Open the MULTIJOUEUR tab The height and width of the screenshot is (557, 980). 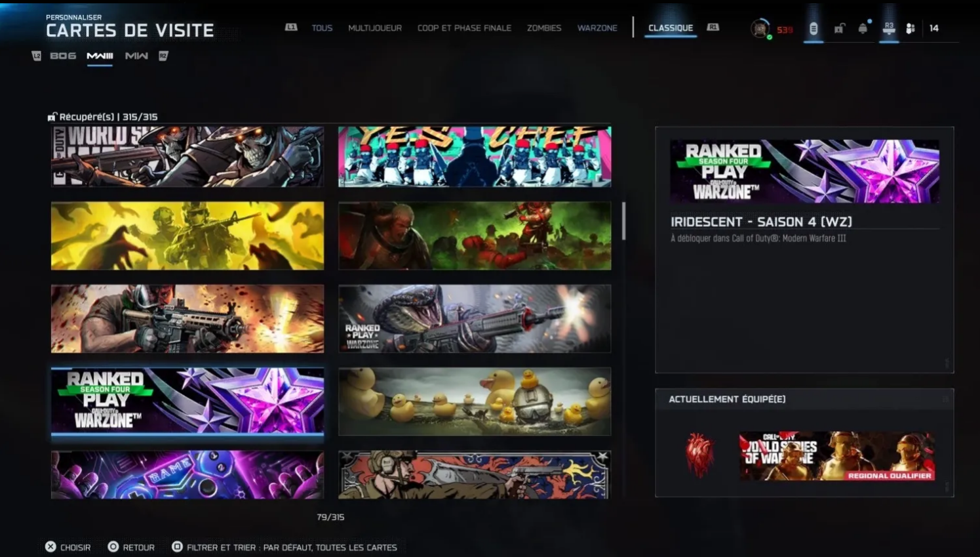(375, 28)
